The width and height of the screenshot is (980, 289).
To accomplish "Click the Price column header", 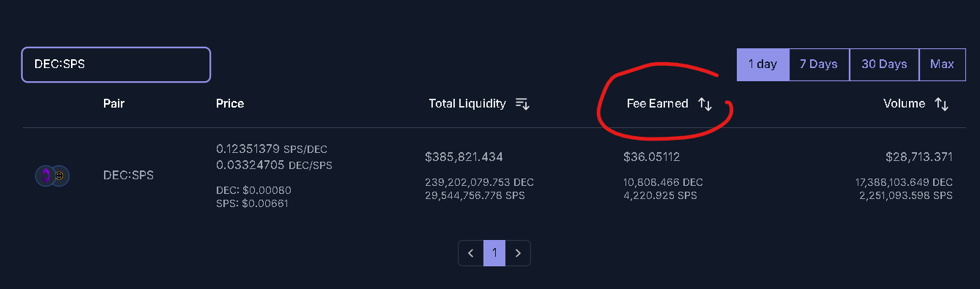I will [x=230, y=104].
